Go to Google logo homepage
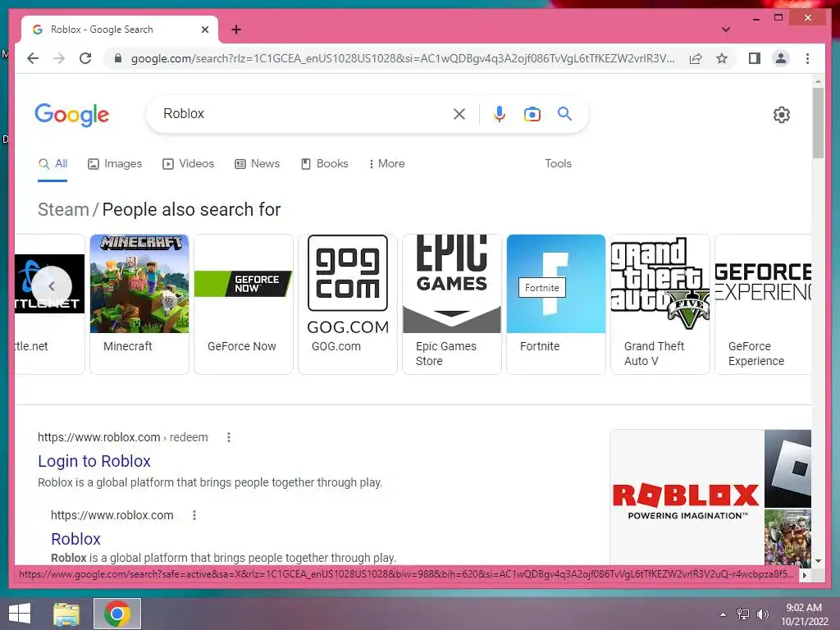 (72, 115)
